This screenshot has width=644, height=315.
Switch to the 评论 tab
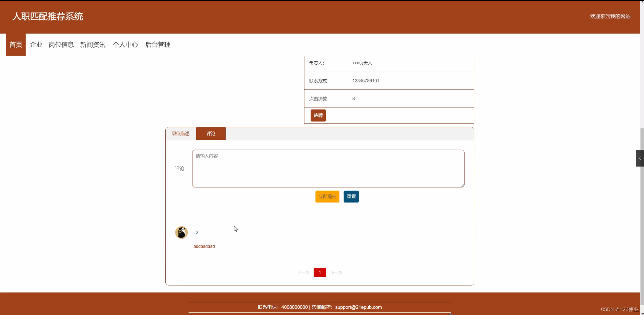pyautogui.click(x=211, y=133)
